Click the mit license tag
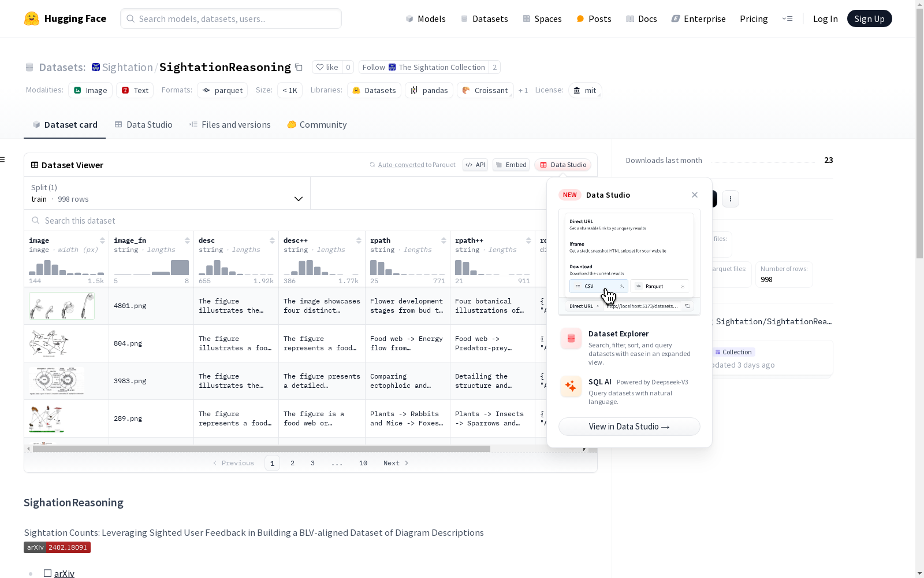Image resolution: width=924 pixels, height=578 pixels. [x=585, y=90]
